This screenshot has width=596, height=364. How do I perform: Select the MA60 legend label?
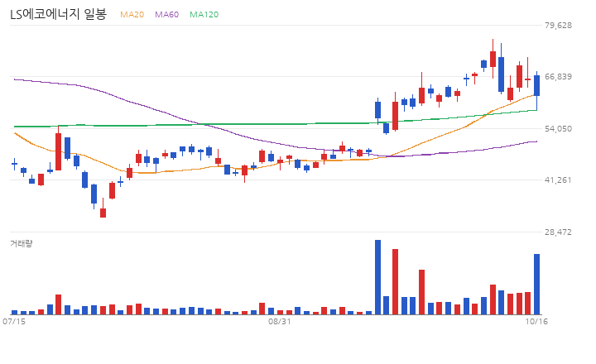[x=167, y=14]
